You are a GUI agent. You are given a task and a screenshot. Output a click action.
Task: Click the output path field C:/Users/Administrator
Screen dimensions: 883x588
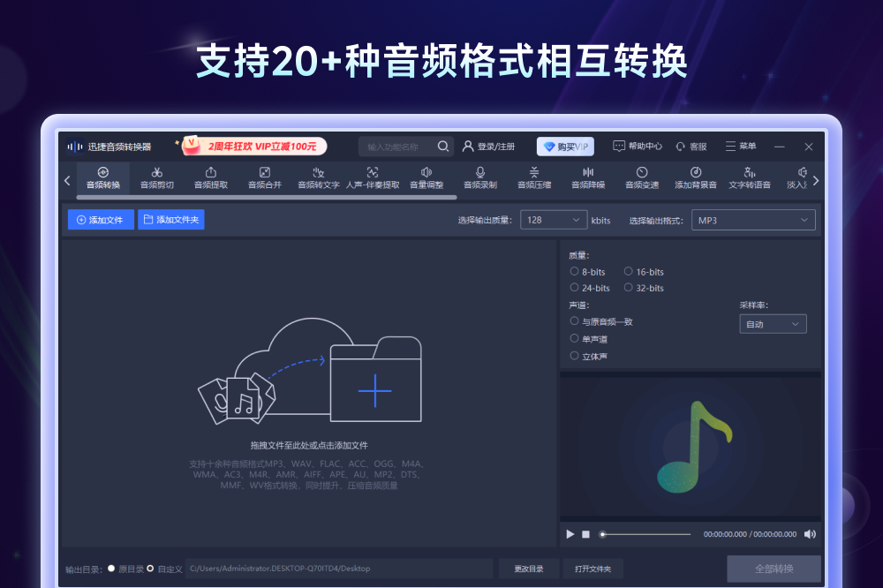[x=339, y=569]
